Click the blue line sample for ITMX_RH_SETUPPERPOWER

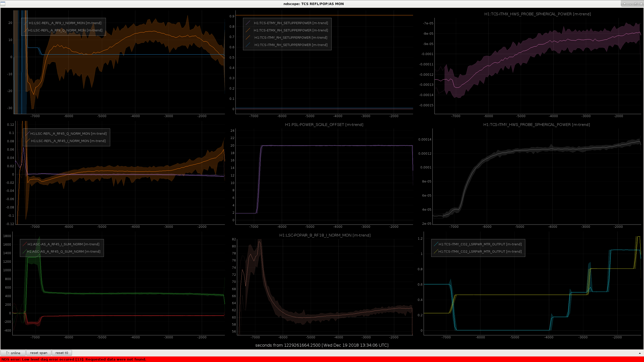(x=248, y=45)
